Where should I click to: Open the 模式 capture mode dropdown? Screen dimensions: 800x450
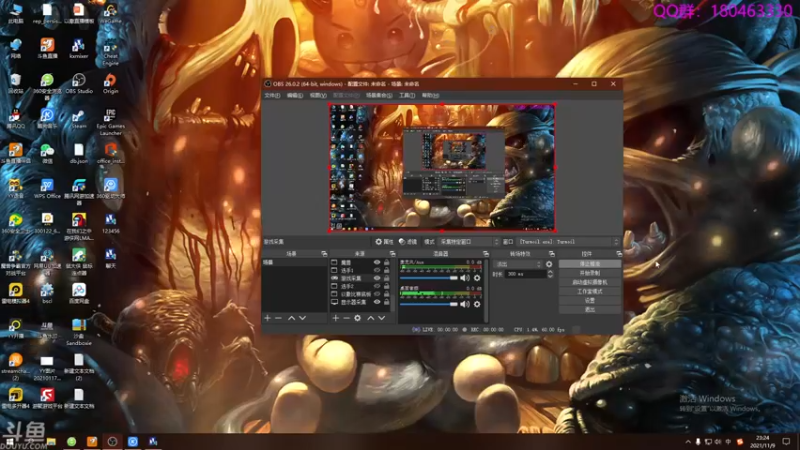pos(469,242)
